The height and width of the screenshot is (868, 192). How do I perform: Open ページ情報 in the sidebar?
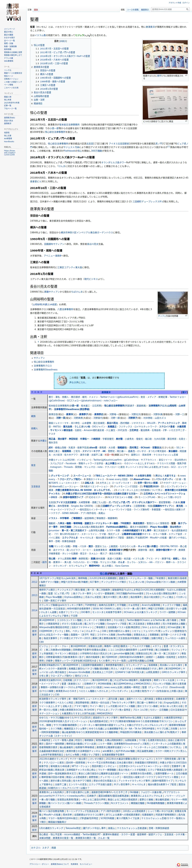point(8,85)
